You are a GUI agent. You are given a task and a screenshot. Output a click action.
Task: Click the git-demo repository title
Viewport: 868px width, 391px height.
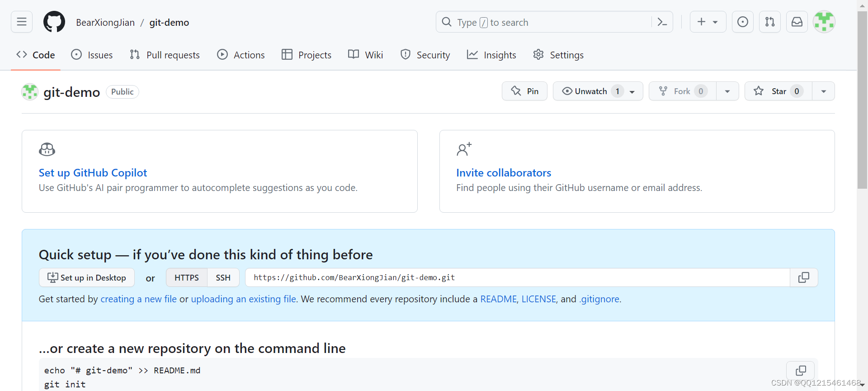point(71,92)
